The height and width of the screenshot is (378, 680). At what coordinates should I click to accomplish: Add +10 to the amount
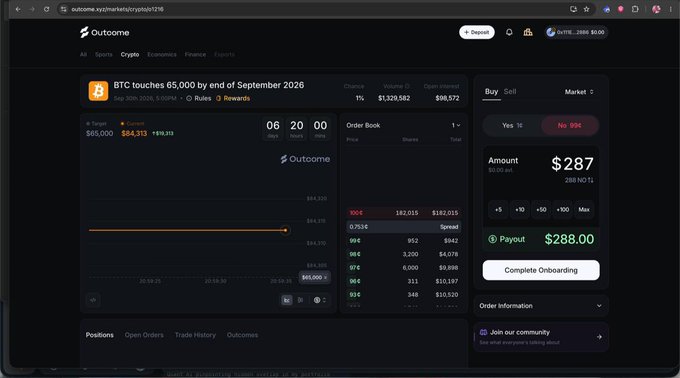click(520, 210)
